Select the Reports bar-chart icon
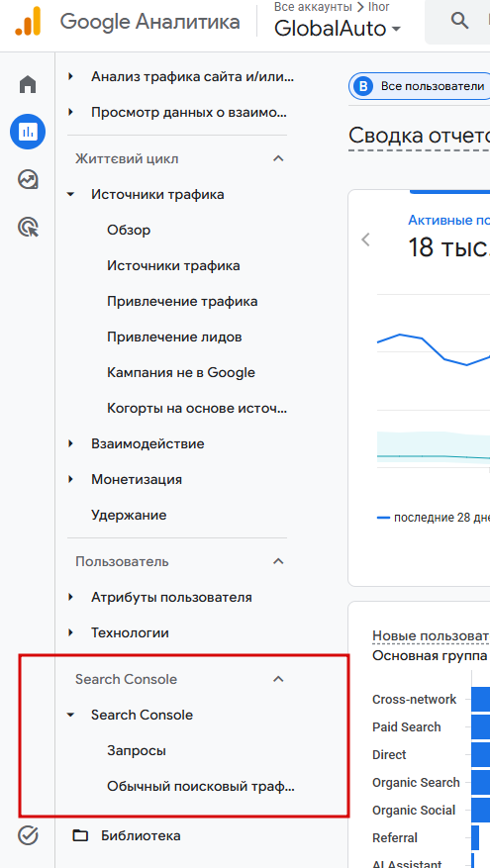The image size is (490, 868). [28, 132]
